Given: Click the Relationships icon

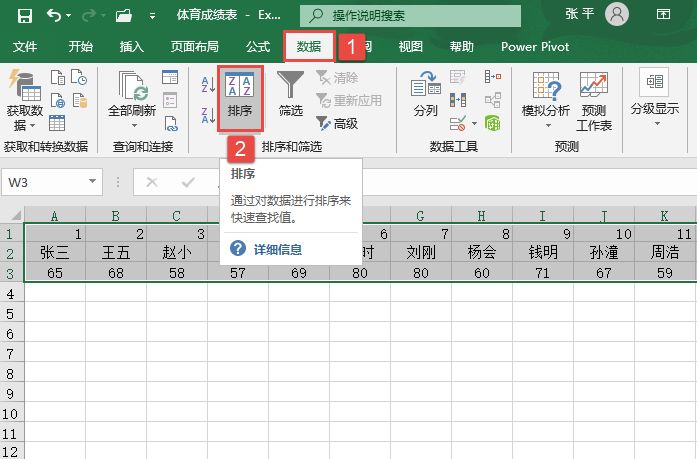Looking at the screenshot, I should 493,100.
